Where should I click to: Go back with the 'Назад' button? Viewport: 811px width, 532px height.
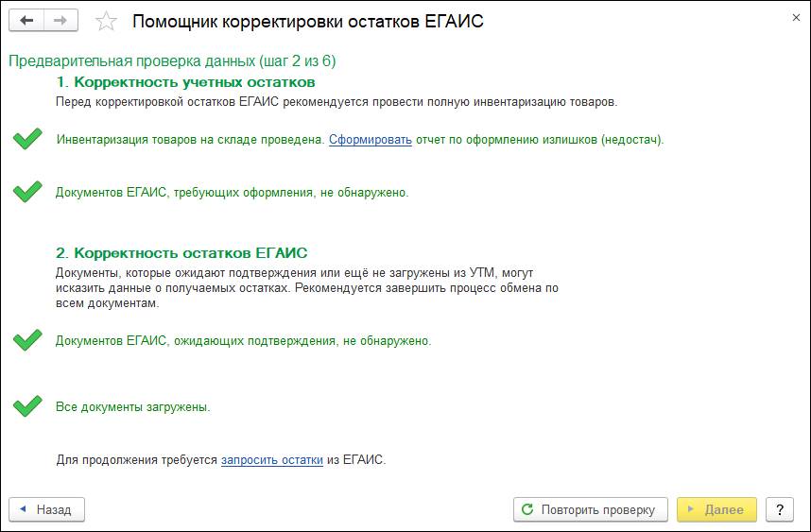(x=47, y=509)
